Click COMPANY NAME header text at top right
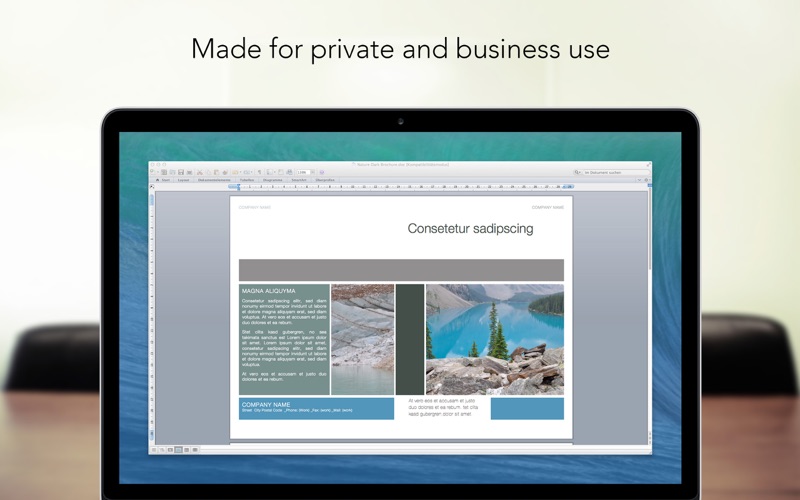 point(547,208)
